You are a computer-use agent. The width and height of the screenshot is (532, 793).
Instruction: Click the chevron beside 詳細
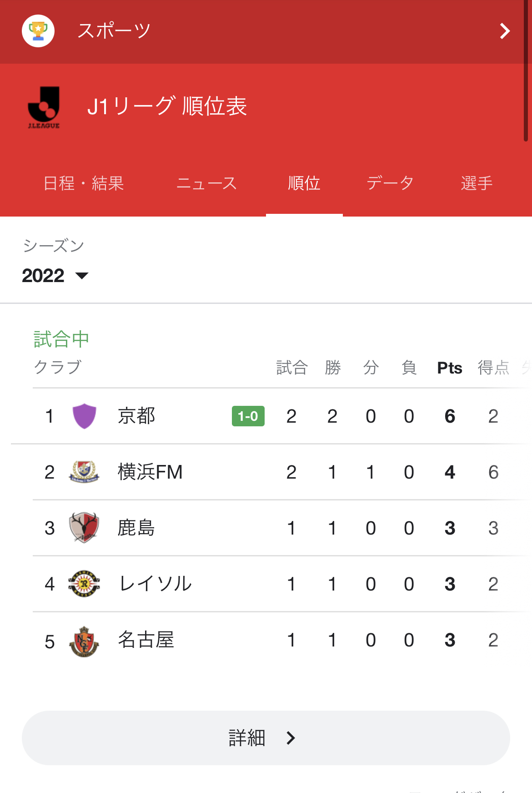tap(291, 738)
